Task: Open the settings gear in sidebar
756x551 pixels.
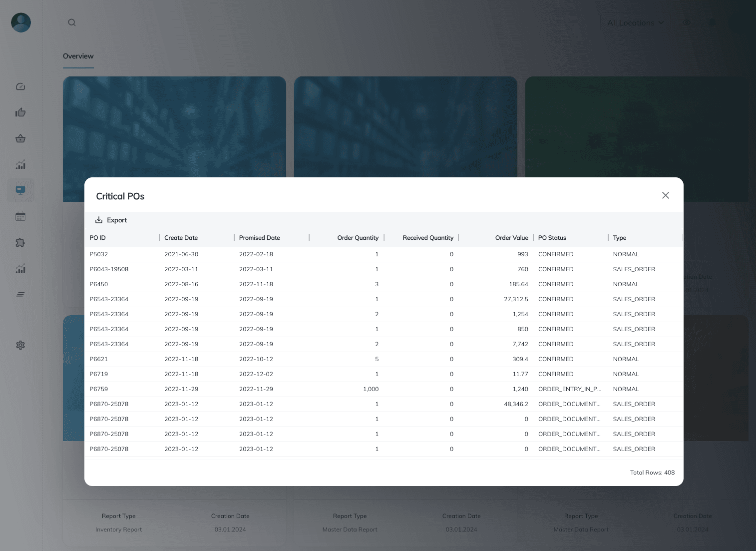Action: 20,345
